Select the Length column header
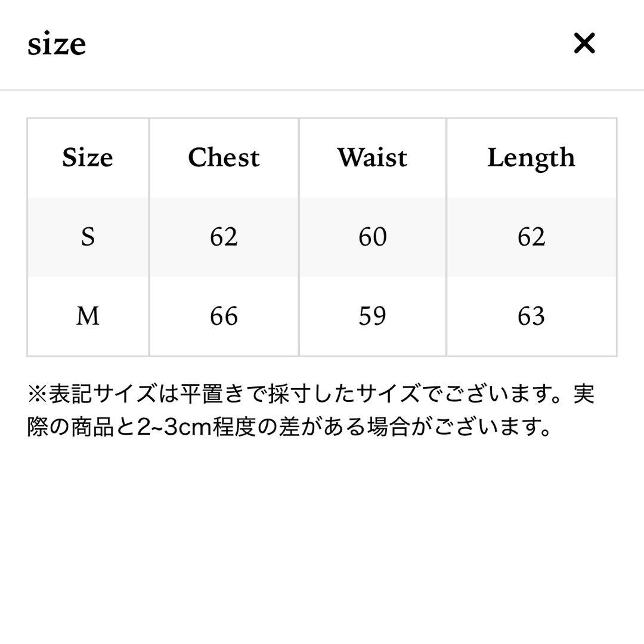The image size is (644, 644). click(531, 157)
